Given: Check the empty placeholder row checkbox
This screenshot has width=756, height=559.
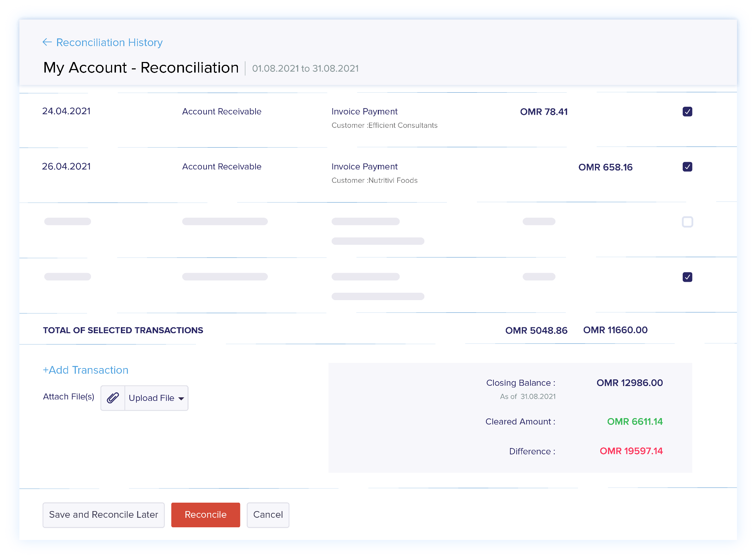Looking at the screenshot, I should click(x=687, y=222).
